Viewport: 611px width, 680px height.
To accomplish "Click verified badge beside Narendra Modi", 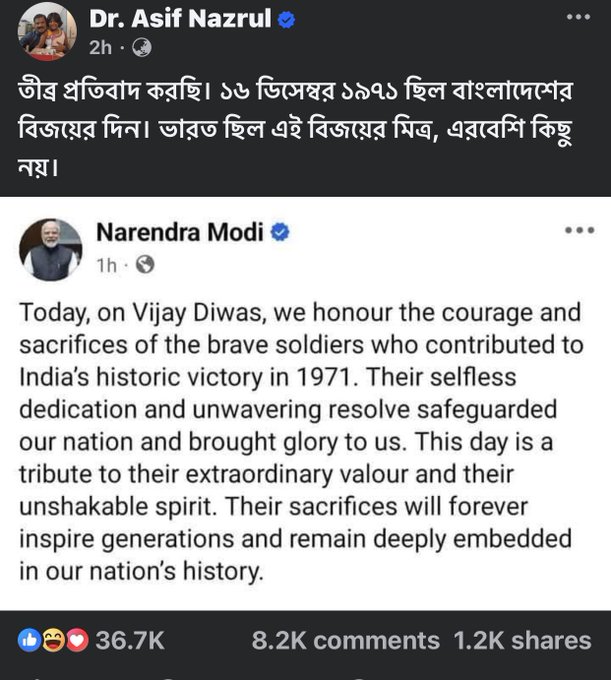I will point(281,233).
